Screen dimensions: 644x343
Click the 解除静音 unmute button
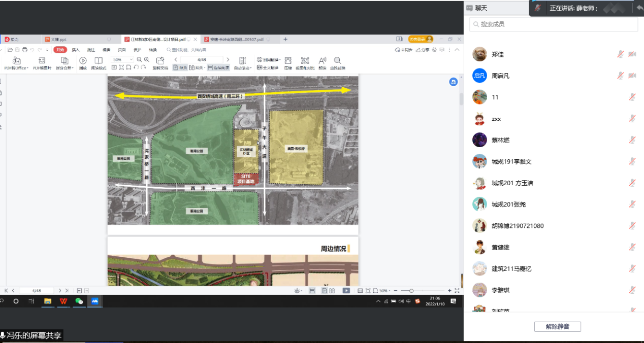tap(557, 327)
